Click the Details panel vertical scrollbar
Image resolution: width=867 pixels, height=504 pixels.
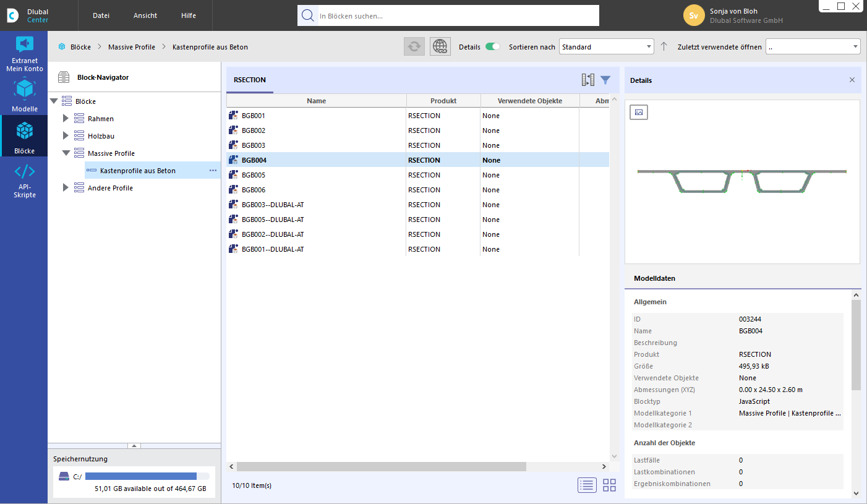856,345
